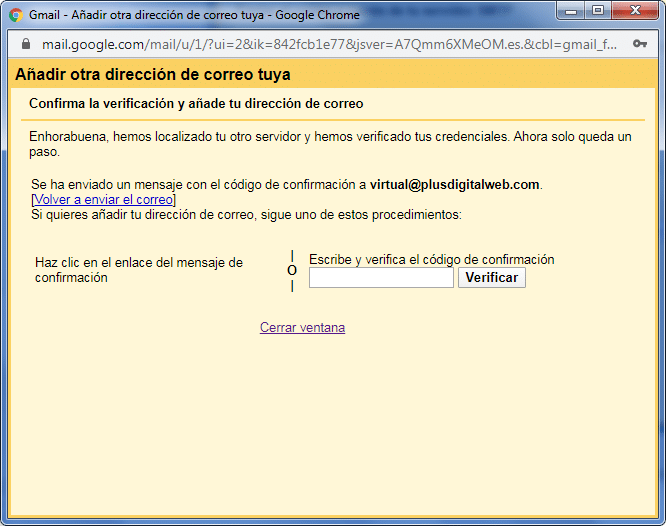Minimize the Gmail popup window
The image size is (666, 527).
click(x=572, y=12)
